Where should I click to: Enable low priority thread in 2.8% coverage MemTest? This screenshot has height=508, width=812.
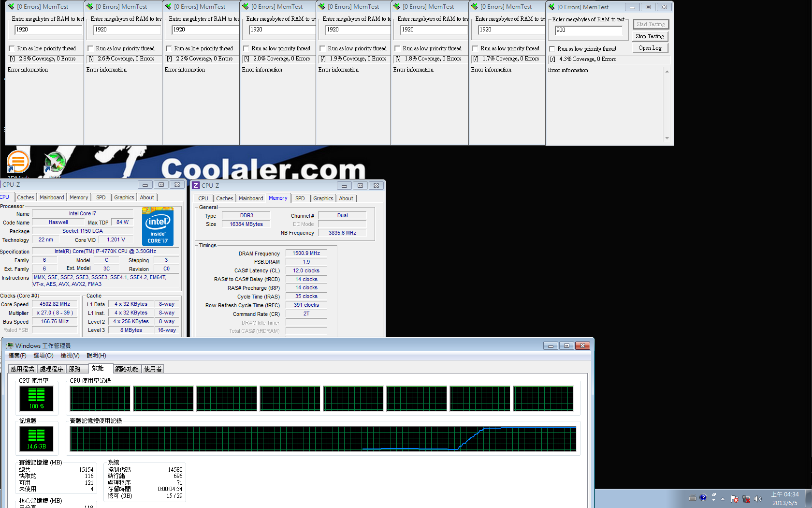(x=12, y=48)
